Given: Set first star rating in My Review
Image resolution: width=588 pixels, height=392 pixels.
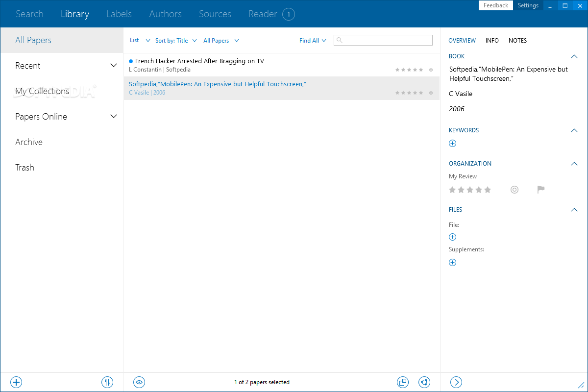Looking at the screenshot, I should point(452,190).
